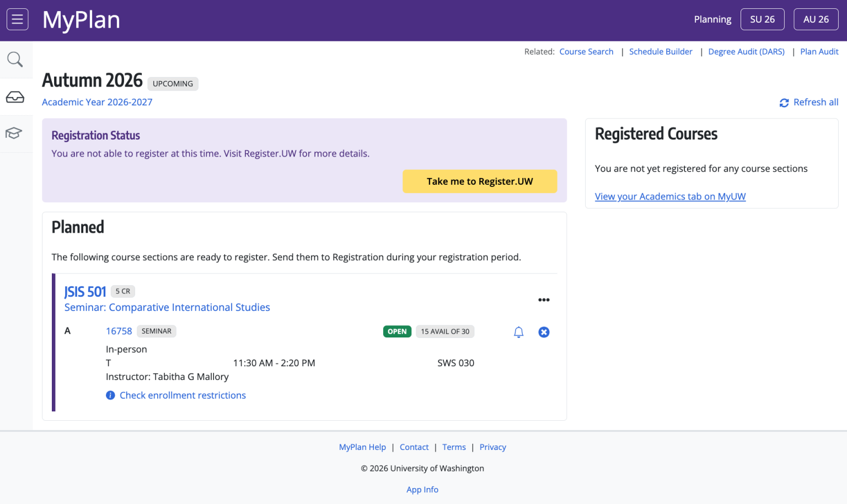Viewport: 847px width, 504px height.
Task: Open Seminar: Comparative International Studies link
Action: pyautogui.click(x=167, y=307)
